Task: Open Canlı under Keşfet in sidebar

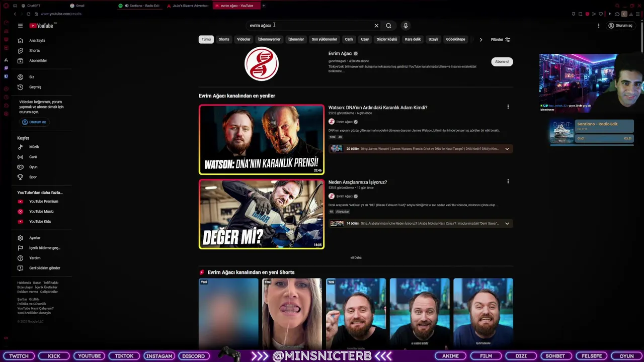Action: coord(33,157)
